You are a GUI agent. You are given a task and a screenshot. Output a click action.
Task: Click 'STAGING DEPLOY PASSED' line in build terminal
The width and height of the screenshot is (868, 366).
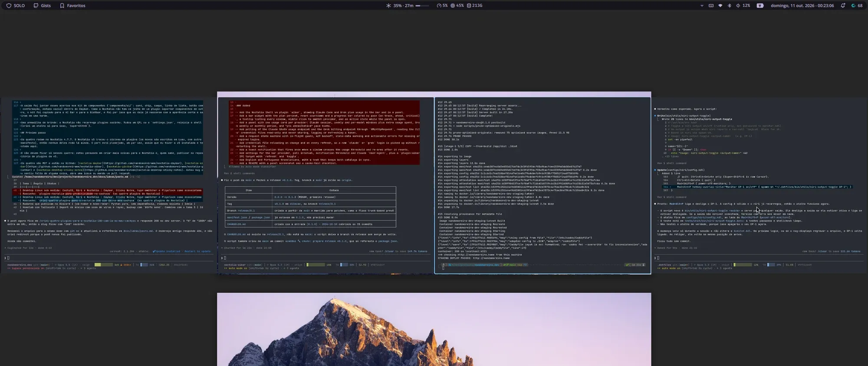pos(474,258)
